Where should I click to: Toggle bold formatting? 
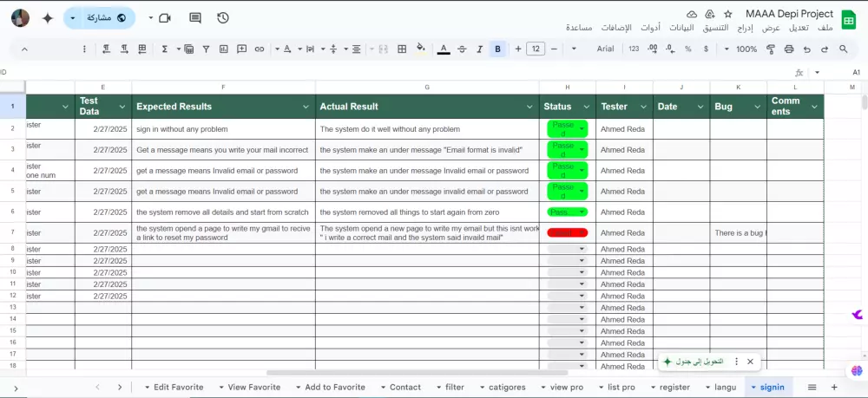coord(497,49)
